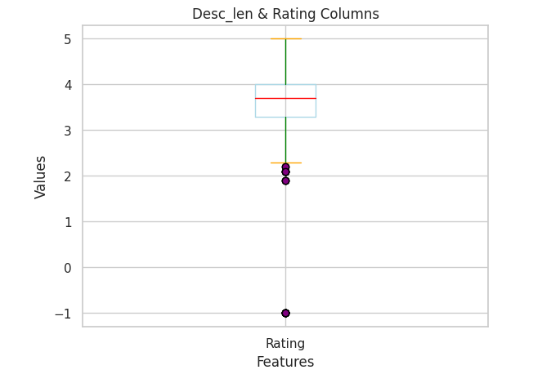Click the y-axis tick label 0
The height and width of the screenshot is (392, 560).
pyautogui.click(x=68, y=268)
